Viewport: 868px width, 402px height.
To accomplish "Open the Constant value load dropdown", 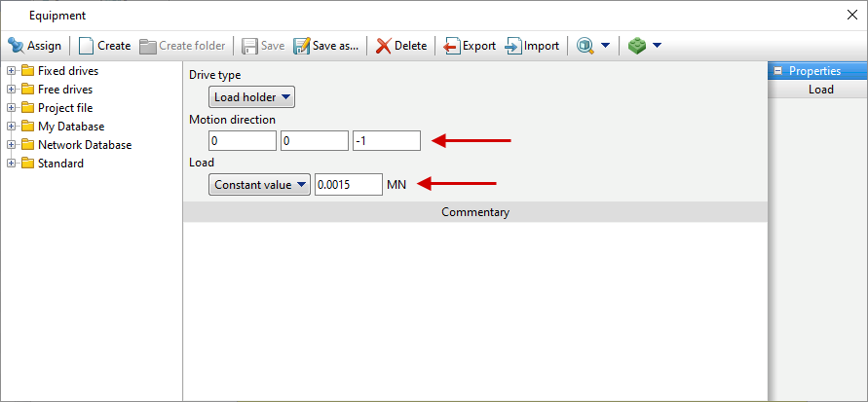I will (260, 184).
